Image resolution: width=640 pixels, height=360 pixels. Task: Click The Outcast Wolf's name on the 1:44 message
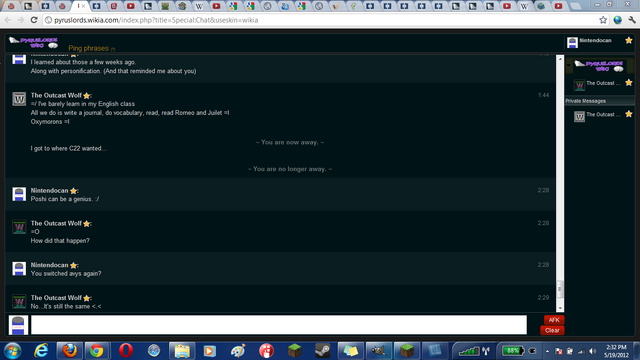click(56, 95)
